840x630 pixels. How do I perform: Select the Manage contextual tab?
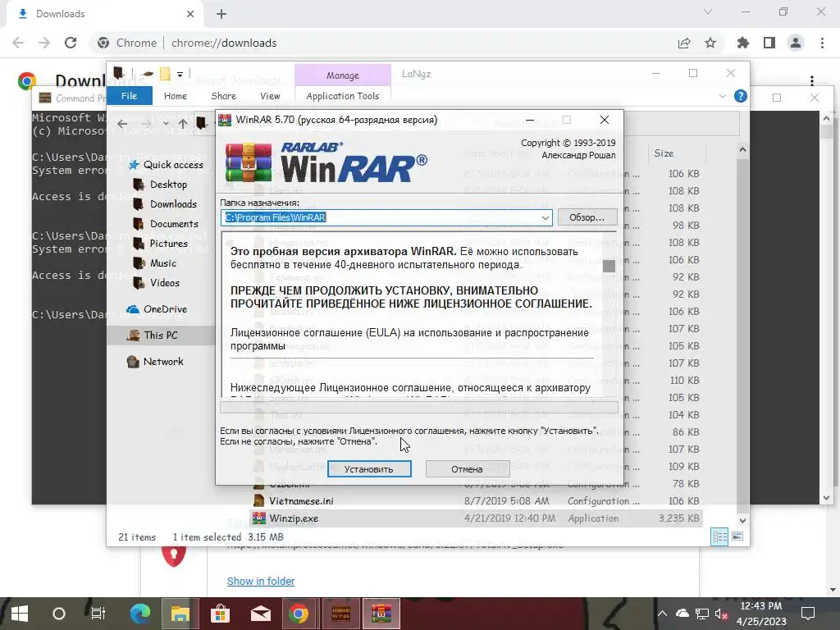(x=343, y=75)
